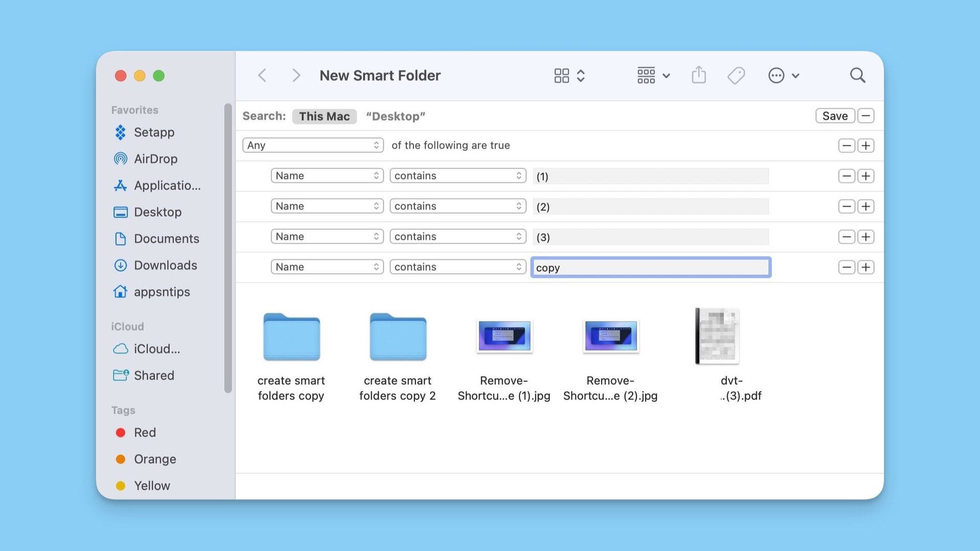The width and height of the screenshot is (980, 551).
Task: Expand the first Name attribute dropdown
Action: click(326, 176)
